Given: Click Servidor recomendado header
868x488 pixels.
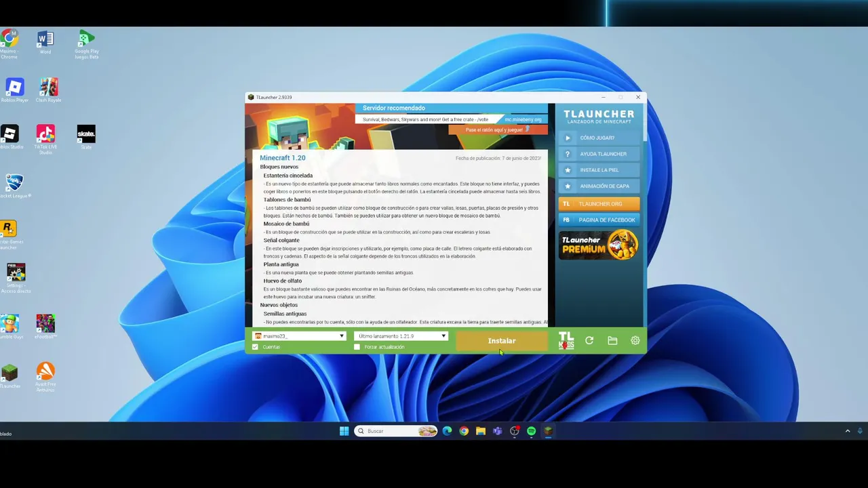Looking at the screenshot, I should [394, 108].
